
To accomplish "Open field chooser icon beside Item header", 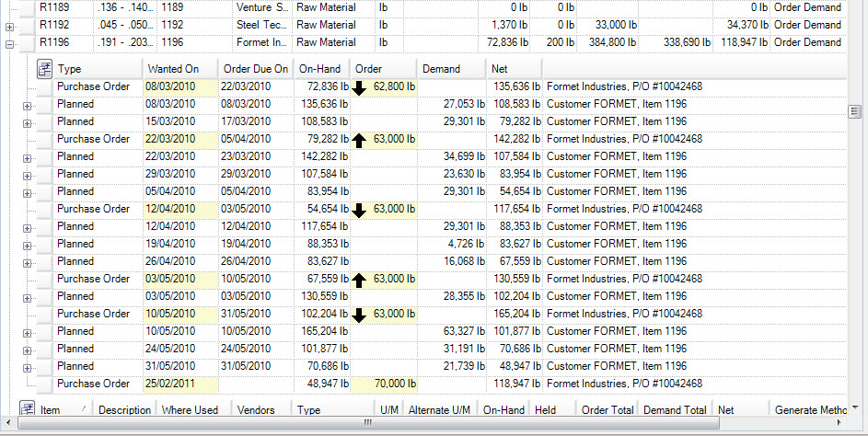I will [28, 409].
